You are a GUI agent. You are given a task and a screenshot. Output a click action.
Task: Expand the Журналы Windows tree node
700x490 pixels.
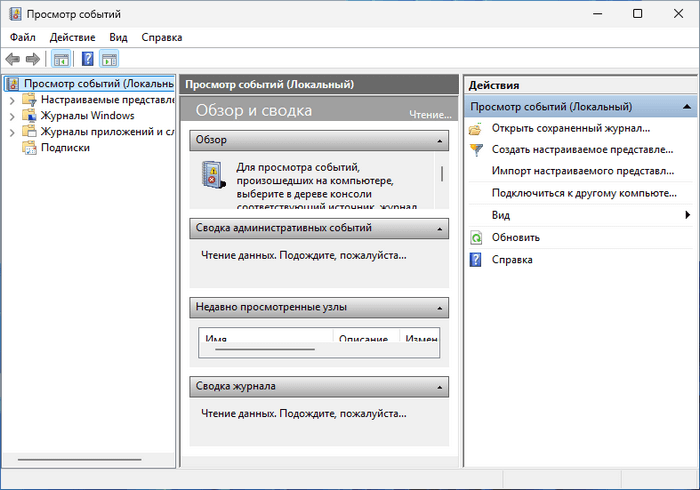(12, 116)
